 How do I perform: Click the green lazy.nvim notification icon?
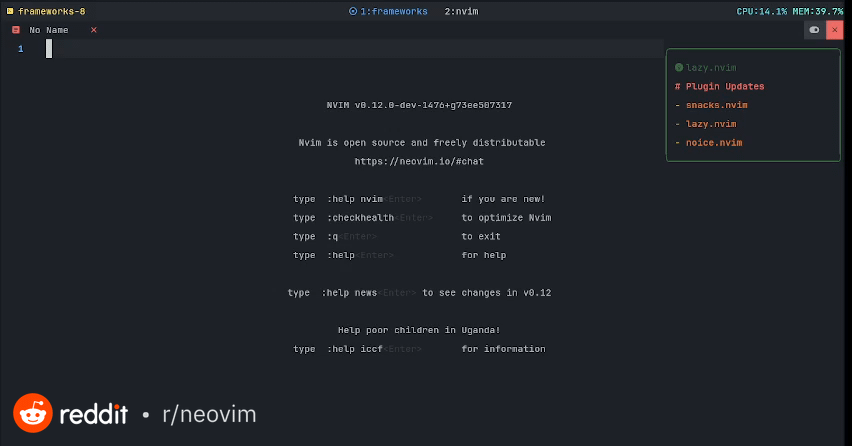pyautogui.click(x=679, y=67)
